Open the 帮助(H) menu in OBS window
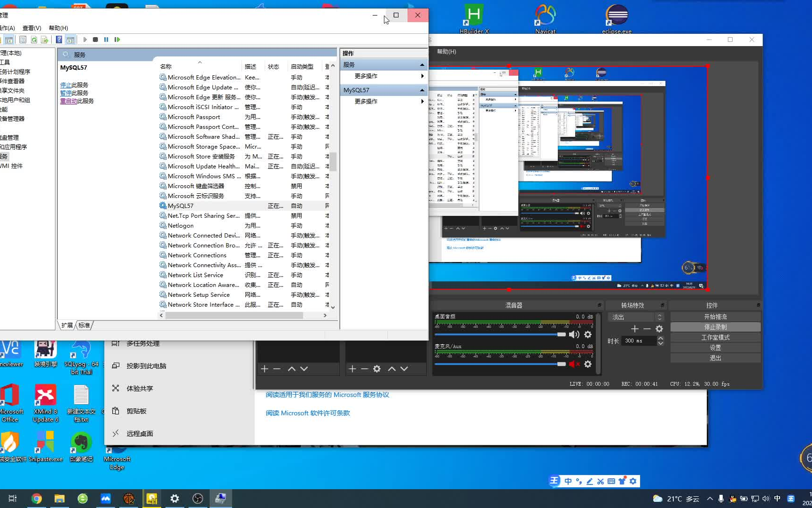 [x=446, y=52]
